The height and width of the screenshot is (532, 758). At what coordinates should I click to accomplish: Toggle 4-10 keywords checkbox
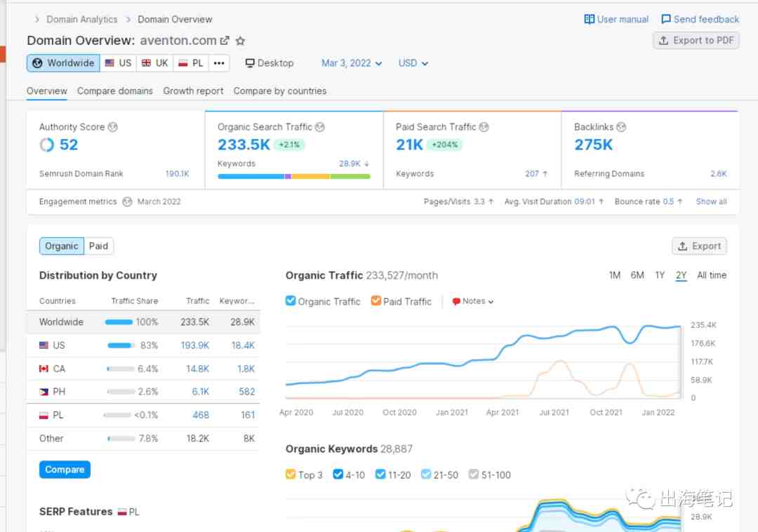[338, 474]
